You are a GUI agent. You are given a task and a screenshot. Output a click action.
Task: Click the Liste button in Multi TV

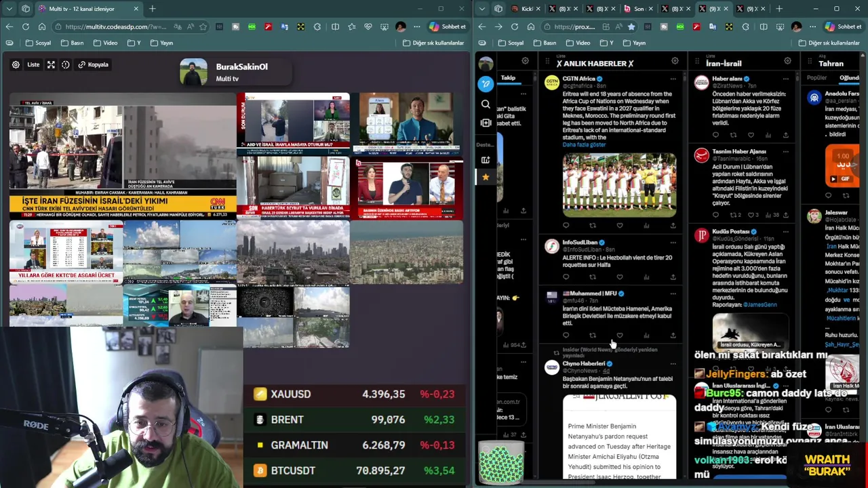[33, 64]
